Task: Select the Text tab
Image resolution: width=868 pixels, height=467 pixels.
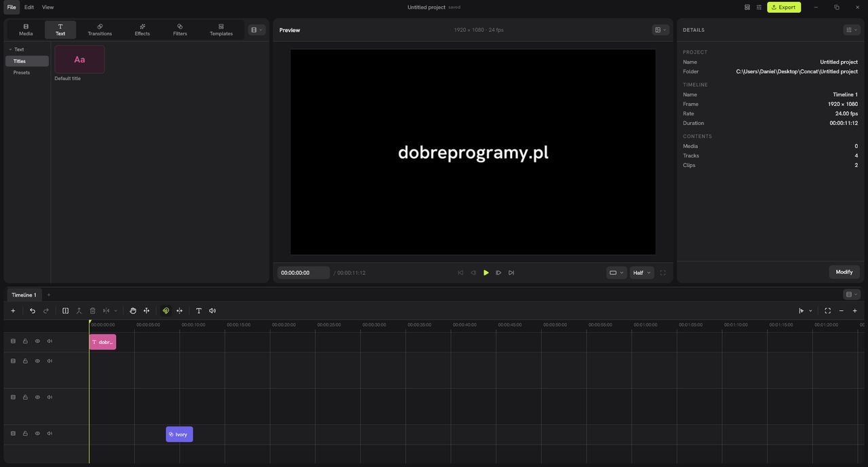Action: point(60,30)
